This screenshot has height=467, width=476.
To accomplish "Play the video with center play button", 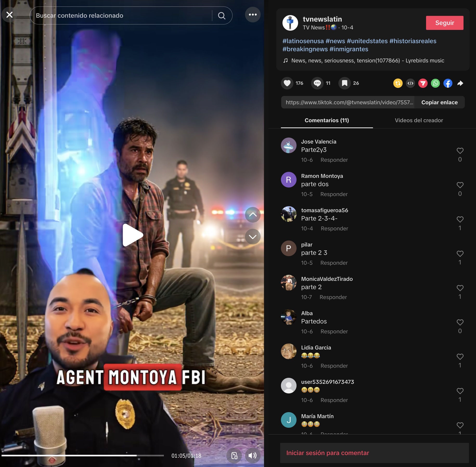I will tap(132, 235).
